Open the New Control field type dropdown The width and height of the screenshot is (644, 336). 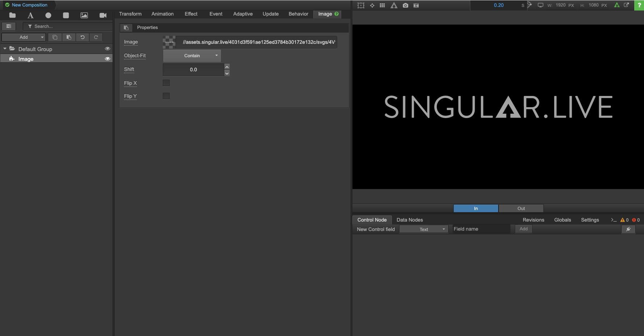click(424, 229)
